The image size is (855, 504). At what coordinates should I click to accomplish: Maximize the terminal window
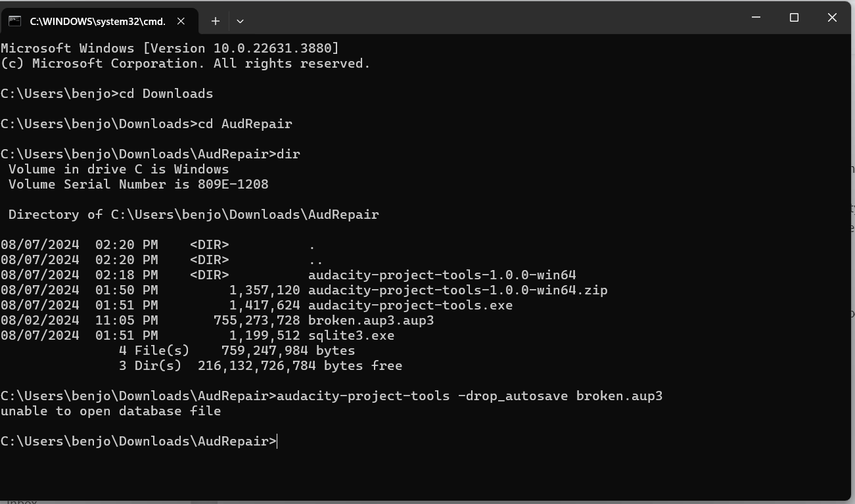click(794, 18)
